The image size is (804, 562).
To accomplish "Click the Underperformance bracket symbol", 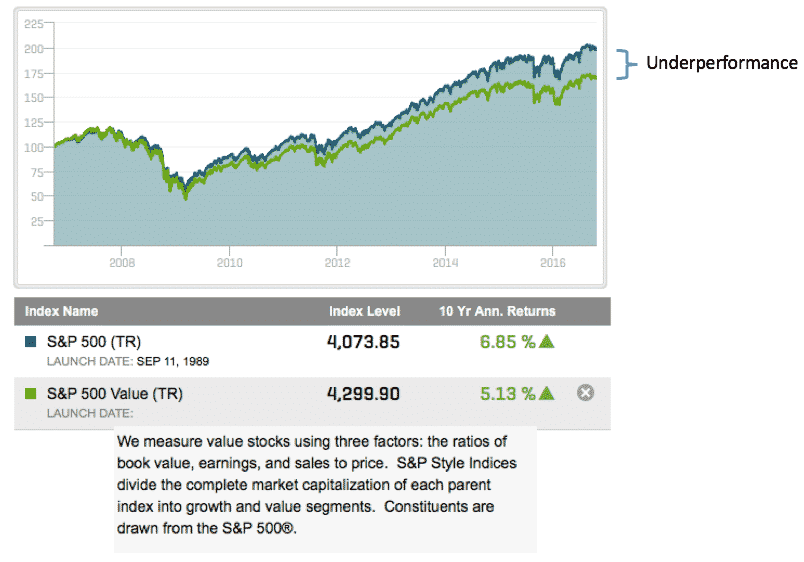I will click(x=627, y=64).
